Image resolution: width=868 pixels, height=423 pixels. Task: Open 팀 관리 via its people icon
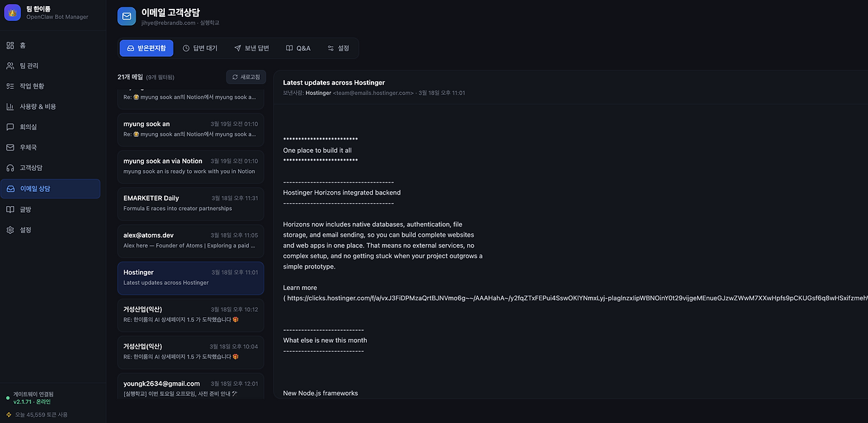click(10, 66)
